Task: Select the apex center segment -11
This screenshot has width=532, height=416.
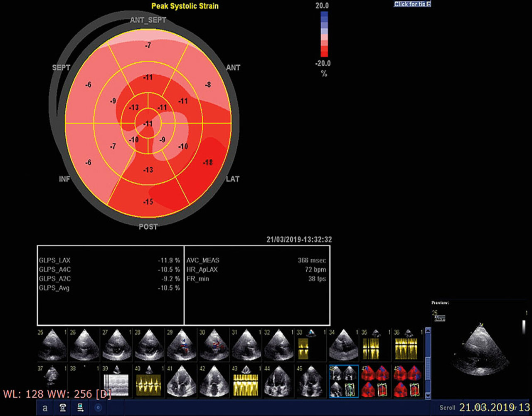Action: coord(148,124)
